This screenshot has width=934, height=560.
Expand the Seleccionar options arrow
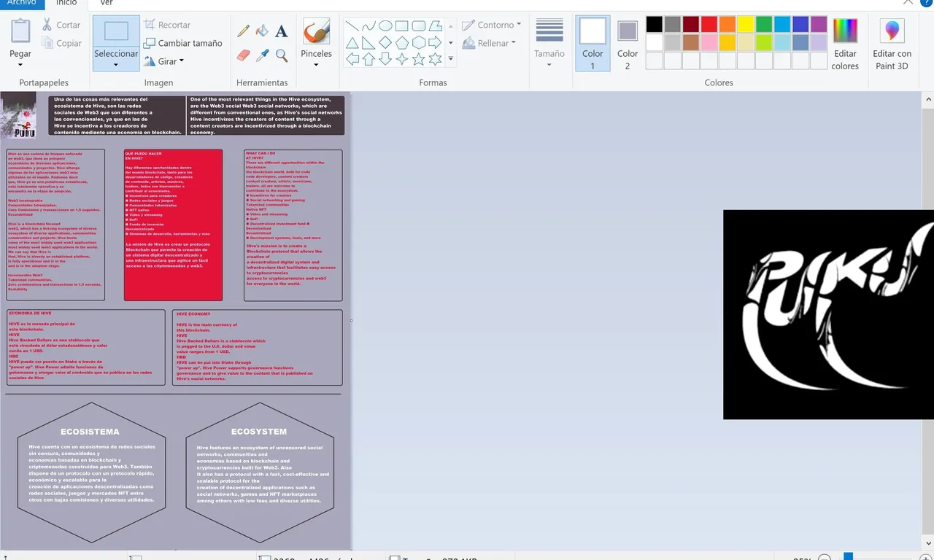click(x=116, y=65)
